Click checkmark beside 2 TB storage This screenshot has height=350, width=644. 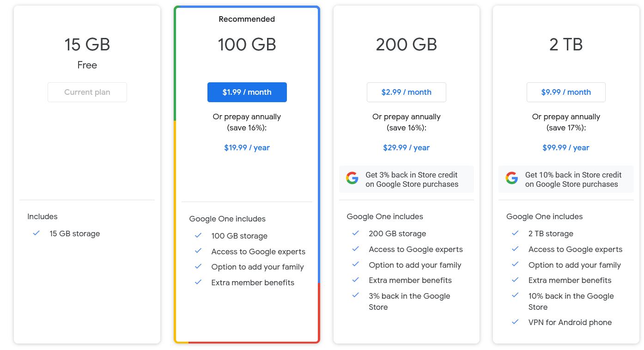tap(515, 233)
